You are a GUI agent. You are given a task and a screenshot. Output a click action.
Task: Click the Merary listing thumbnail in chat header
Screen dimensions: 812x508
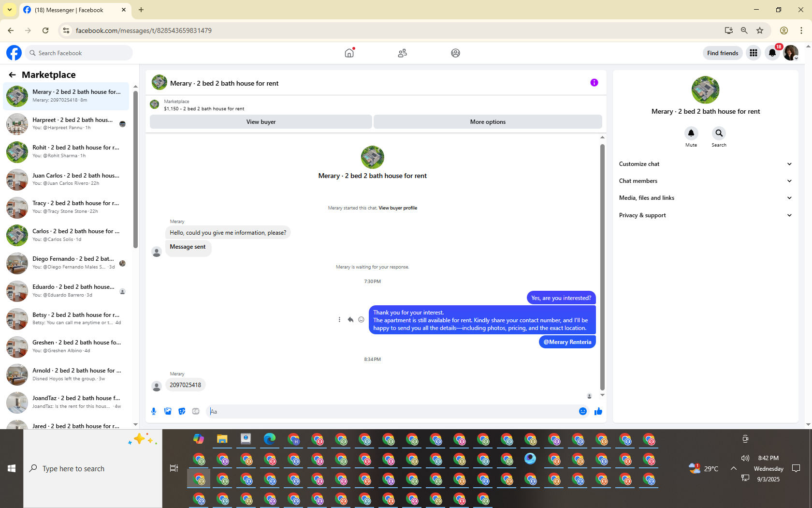(x=159, y=83)
